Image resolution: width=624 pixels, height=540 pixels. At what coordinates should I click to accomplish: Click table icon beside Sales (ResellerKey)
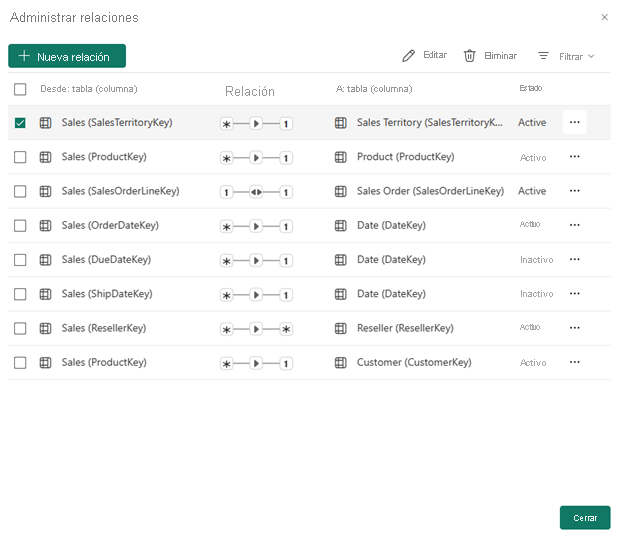tap(45, 328)
